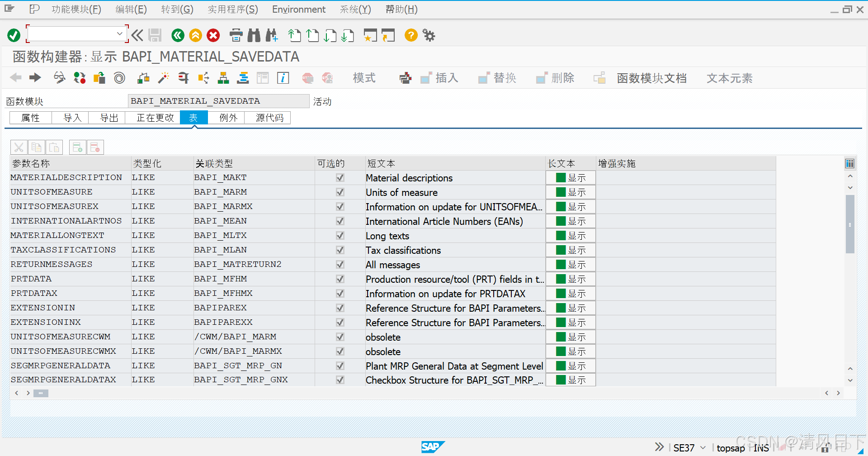Confirm entry with the green checkmark icon
Viewport: 868px width, 456px height.
pyautogui.click(x=14, y=35)
